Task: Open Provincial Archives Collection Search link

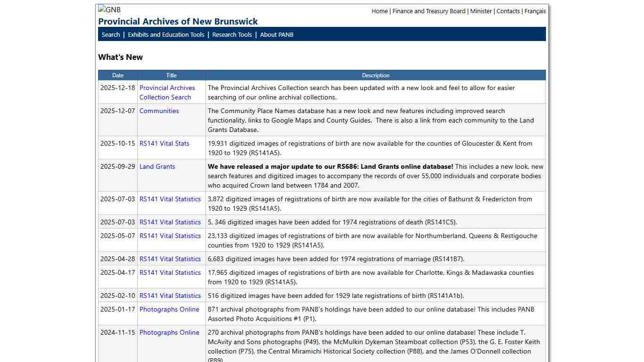Action: pos(167,92)
